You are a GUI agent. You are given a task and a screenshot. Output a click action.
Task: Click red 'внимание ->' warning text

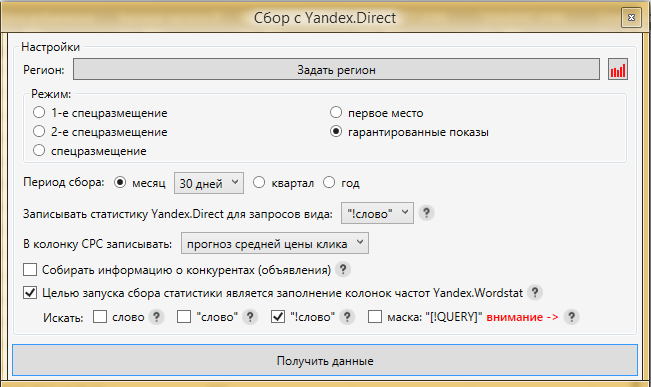pos(522,317)
